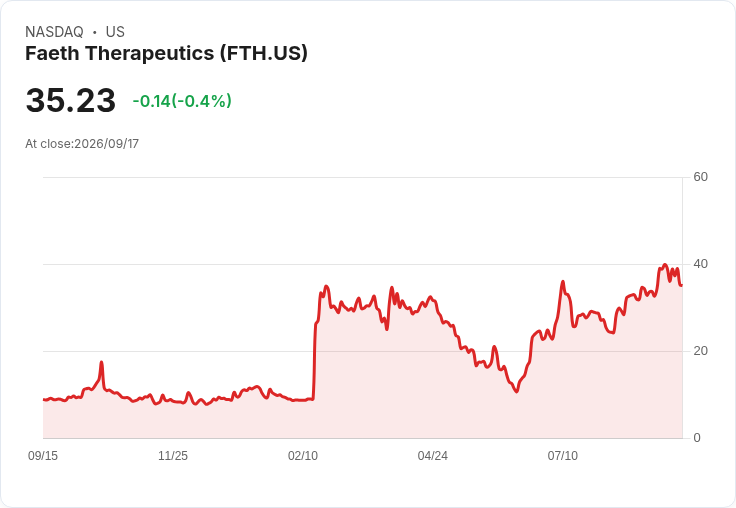Click the 04/24 x-axis date label
Viewport: 736px width, 508px height.
pos(433,455)
